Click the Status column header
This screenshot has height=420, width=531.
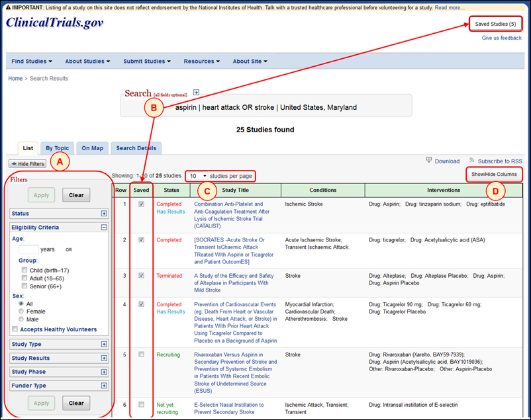[171, 190]
